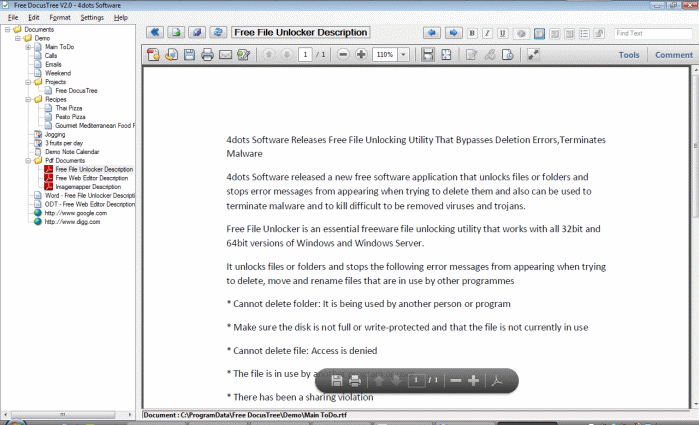This screenshot has height=425, width=699.
Task: Collapse the Pdf Documents folder node
Action: [28, 160]
